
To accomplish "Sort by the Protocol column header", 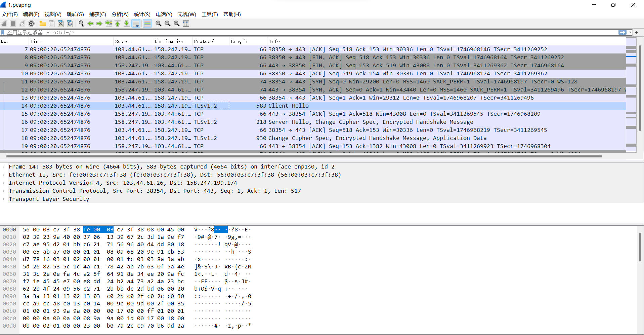I will pyautogui.click(x=211, y=41).
